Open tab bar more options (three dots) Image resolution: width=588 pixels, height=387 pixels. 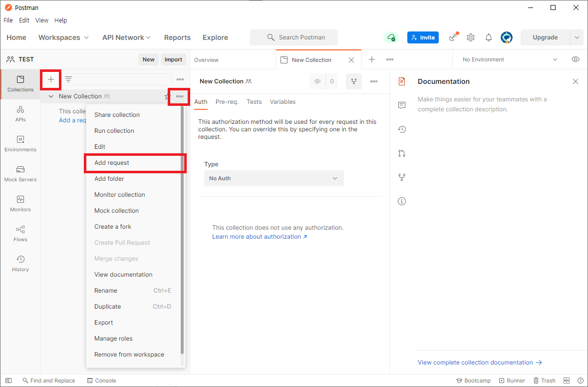pos(390,59)
